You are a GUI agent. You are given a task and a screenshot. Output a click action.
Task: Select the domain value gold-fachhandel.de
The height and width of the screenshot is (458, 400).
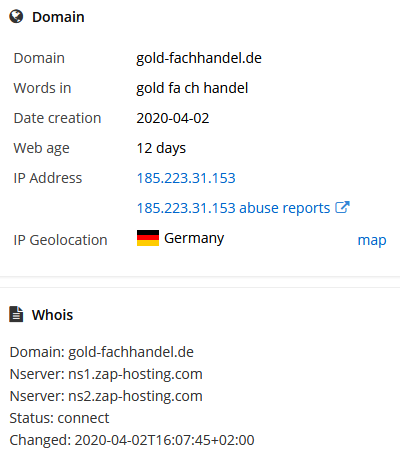[x=199, y=58]
